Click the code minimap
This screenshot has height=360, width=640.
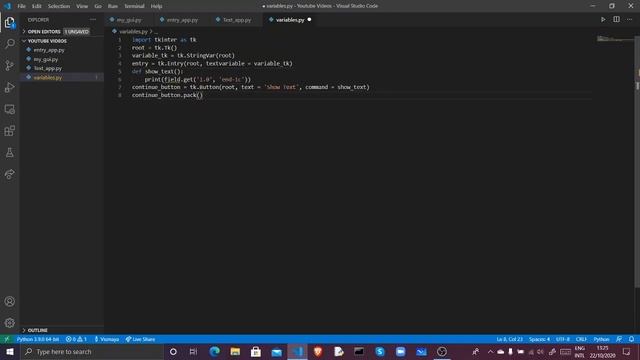coord(615,39)
